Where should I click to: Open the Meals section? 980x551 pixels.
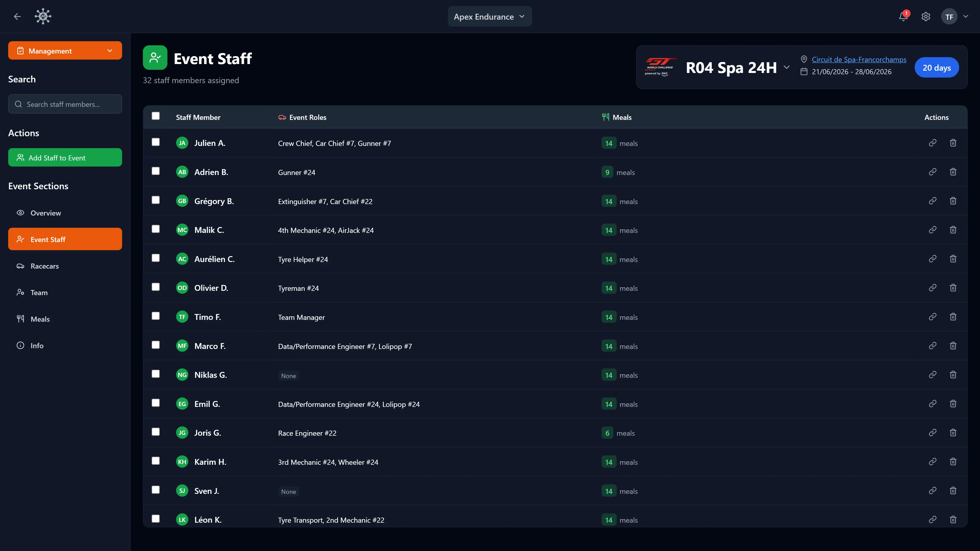65,319
